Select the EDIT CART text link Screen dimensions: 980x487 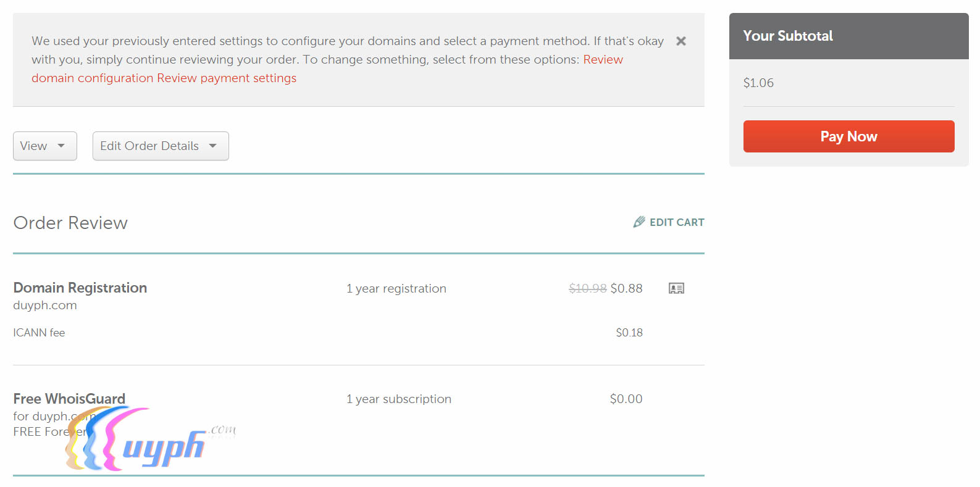click(x=677, y=223)
